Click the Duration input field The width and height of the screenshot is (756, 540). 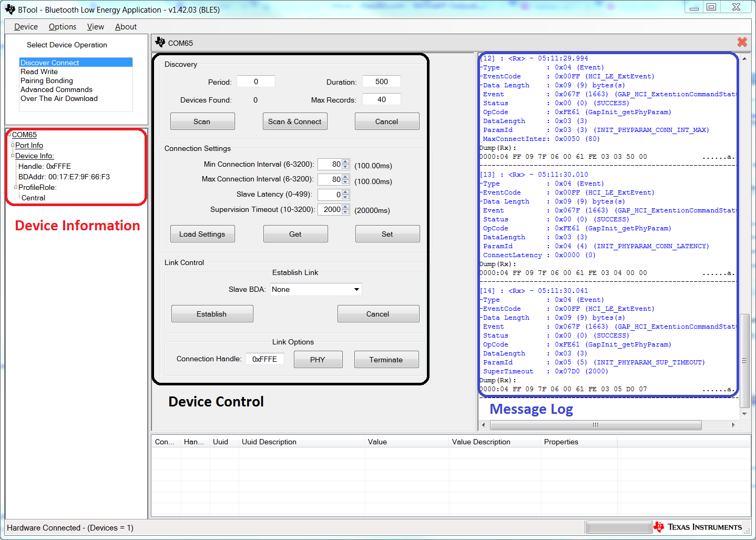381,81
